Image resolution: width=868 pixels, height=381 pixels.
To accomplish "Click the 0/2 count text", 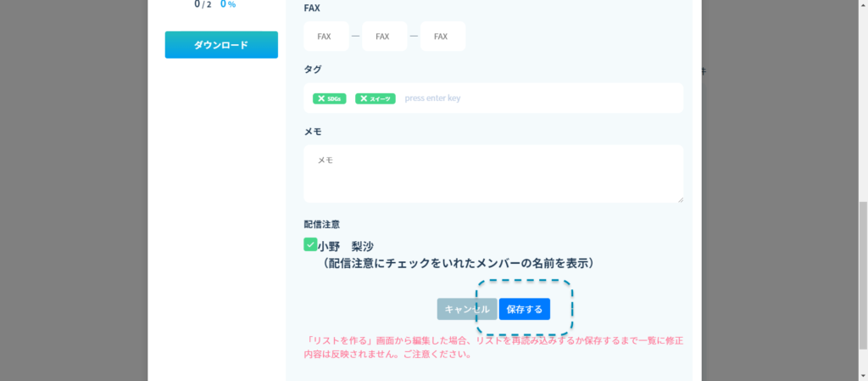I will pyautogui.click(x=203, y=4).
